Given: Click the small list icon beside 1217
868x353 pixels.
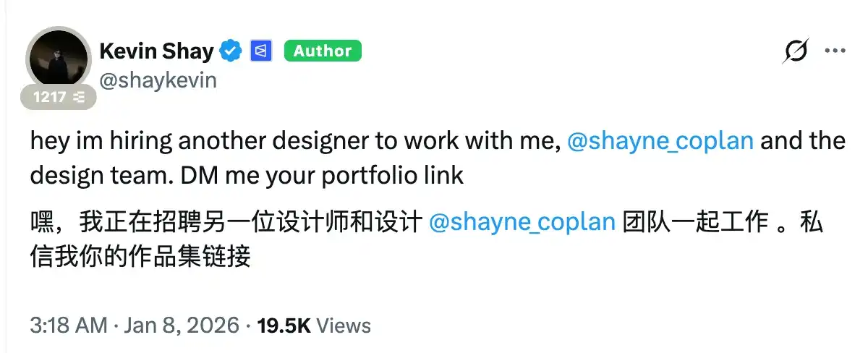Looking at the screenshot, I should tap(81, 96).
